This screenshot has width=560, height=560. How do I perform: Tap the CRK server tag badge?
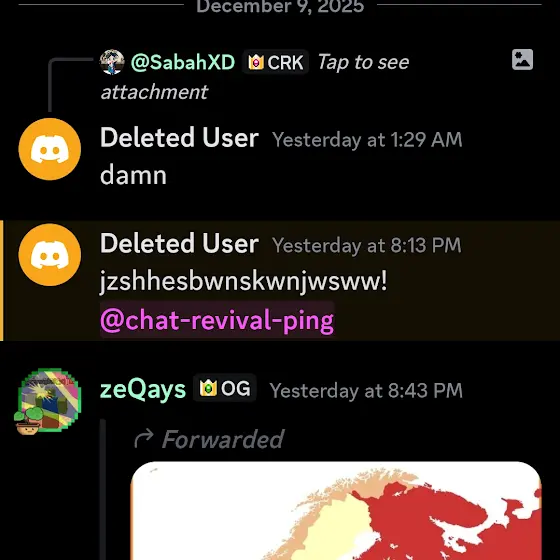(275, 62)
